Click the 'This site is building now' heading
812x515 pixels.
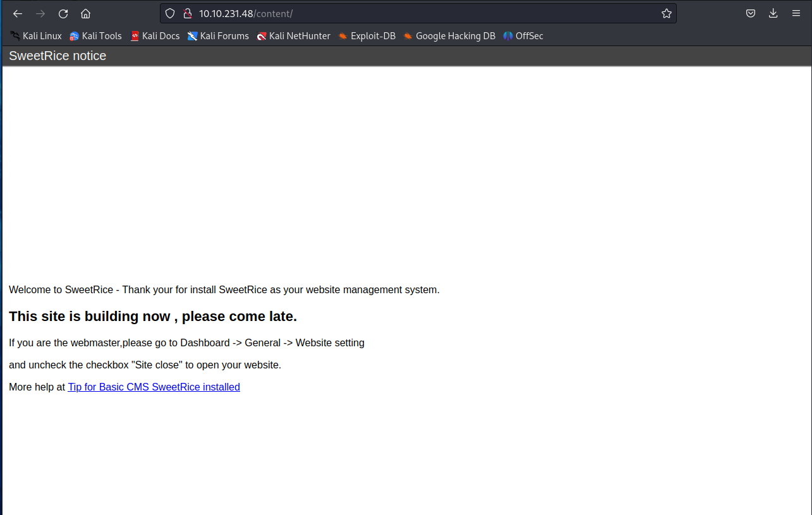coord(153,317)
